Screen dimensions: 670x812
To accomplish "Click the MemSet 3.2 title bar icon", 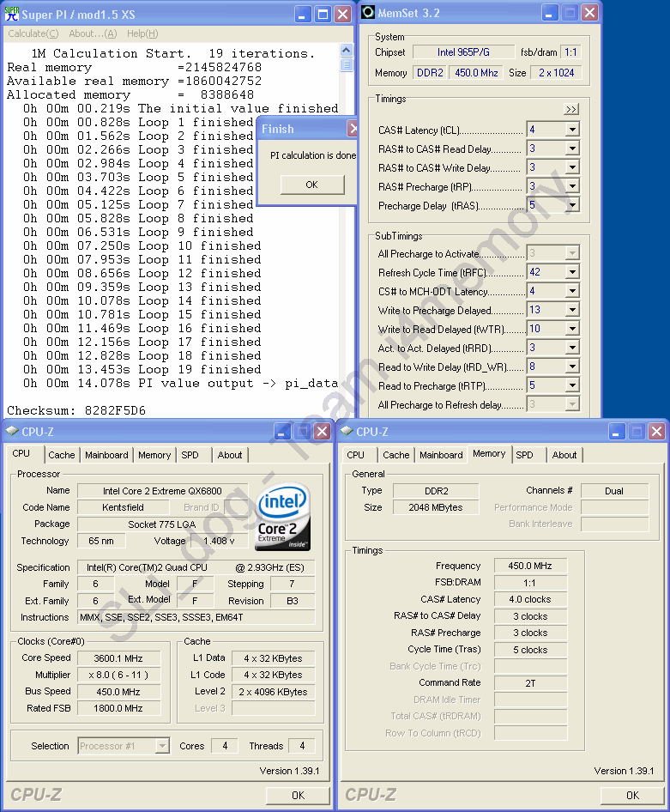I will click(x=368, y=12).
